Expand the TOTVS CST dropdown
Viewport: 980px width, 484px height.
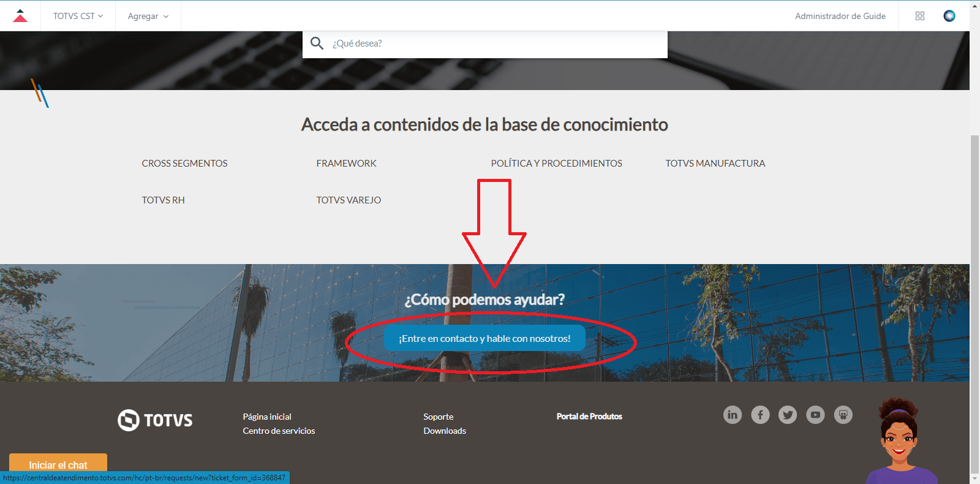point(78,16)
